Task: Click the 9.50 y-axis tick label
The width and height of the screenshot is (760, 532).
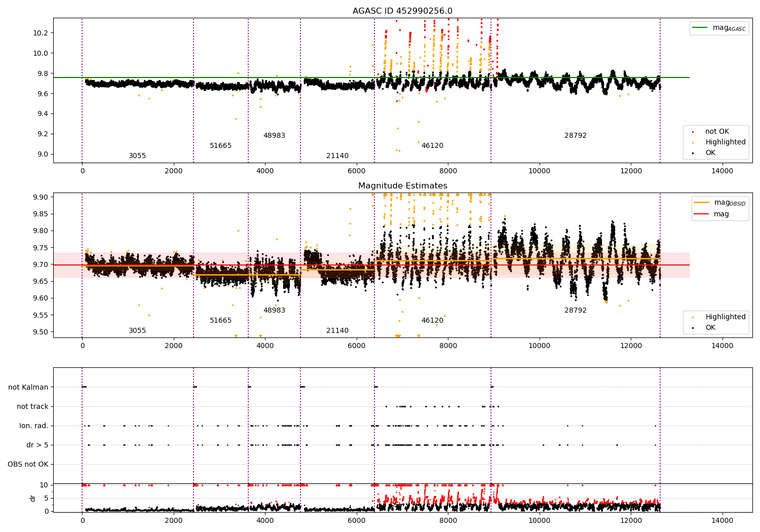Action: tap(41, 332)
